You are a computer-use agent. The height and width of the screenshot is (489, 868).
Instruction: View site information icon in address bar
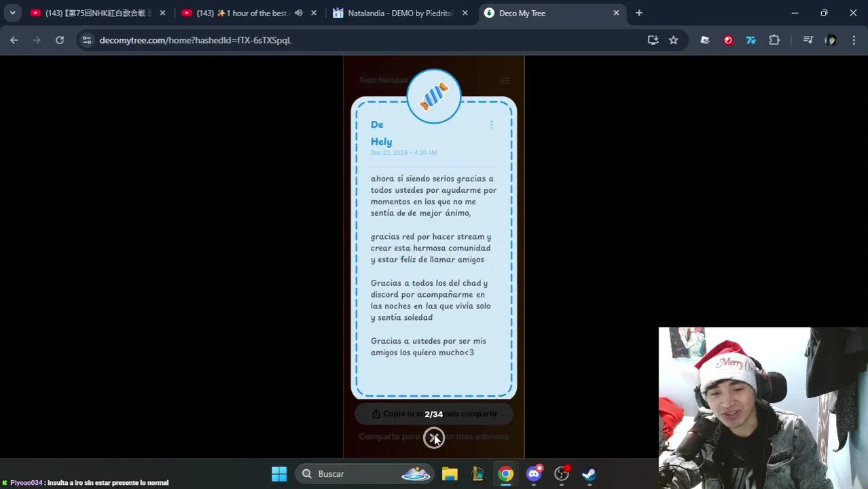pyautogui.click(x=86, y=40)
